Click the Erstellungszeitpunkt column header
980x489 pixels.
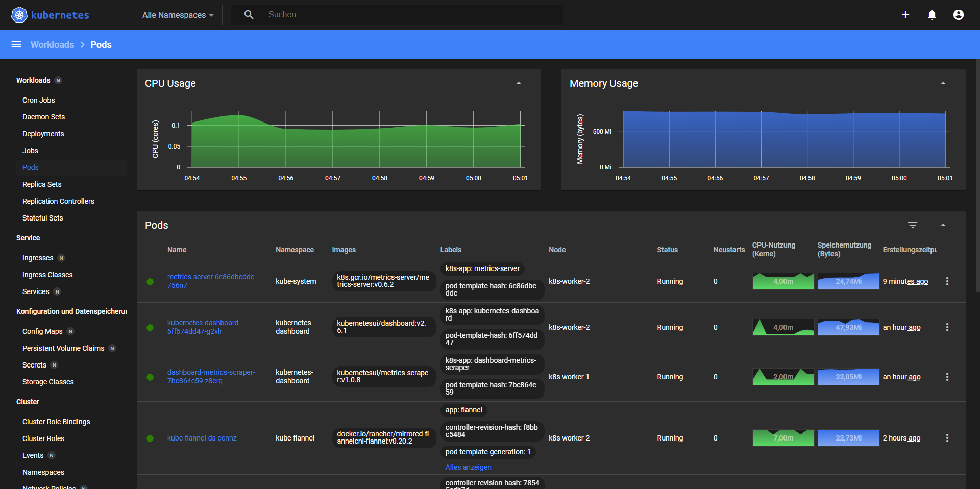pyautogui.click(x=910, y=250)
